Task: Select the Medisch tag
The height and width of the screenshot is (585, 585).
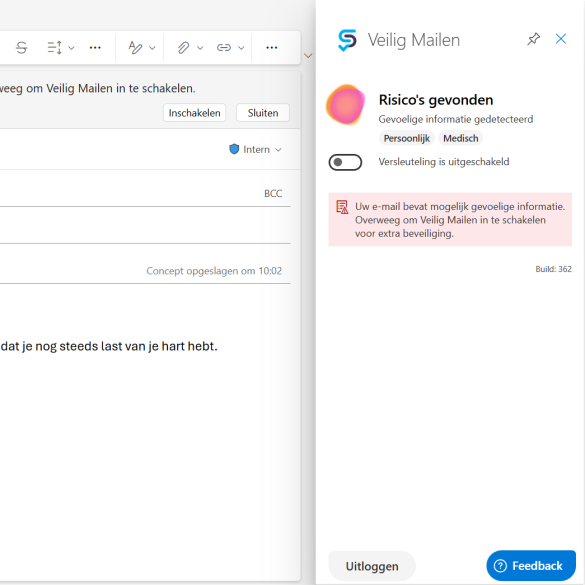Action: 460,138
